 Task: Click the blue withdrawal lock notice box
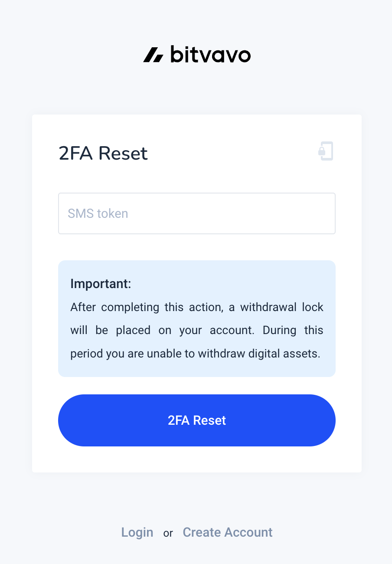pyautogui.click(x=197, y=318)
